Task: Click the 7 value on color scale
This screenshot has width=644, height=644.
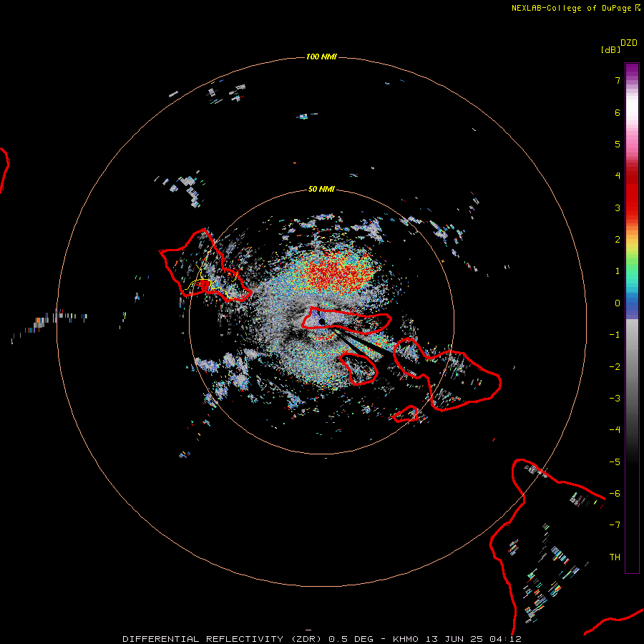Action: pyautogui.click(x=618, y=80)
